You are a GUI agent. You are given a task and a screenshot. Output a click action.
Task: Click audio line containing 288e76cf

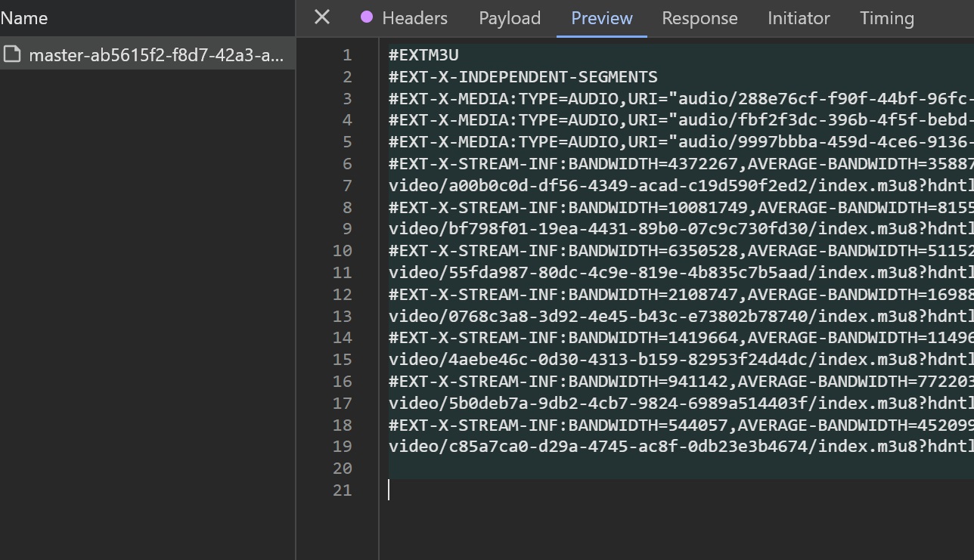(681, 98)
